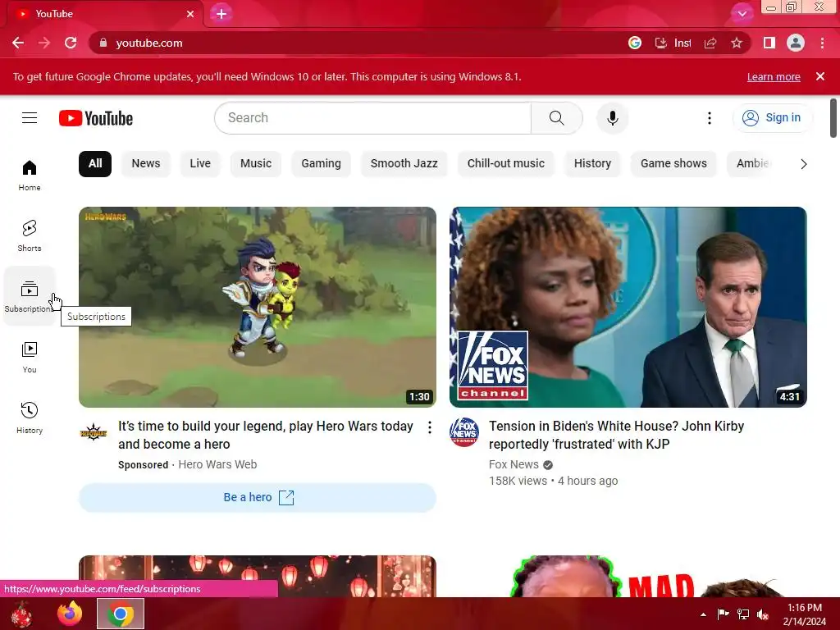Open the Fox News channel avatar
840x630 pixels.
click(x=464, y=431)
